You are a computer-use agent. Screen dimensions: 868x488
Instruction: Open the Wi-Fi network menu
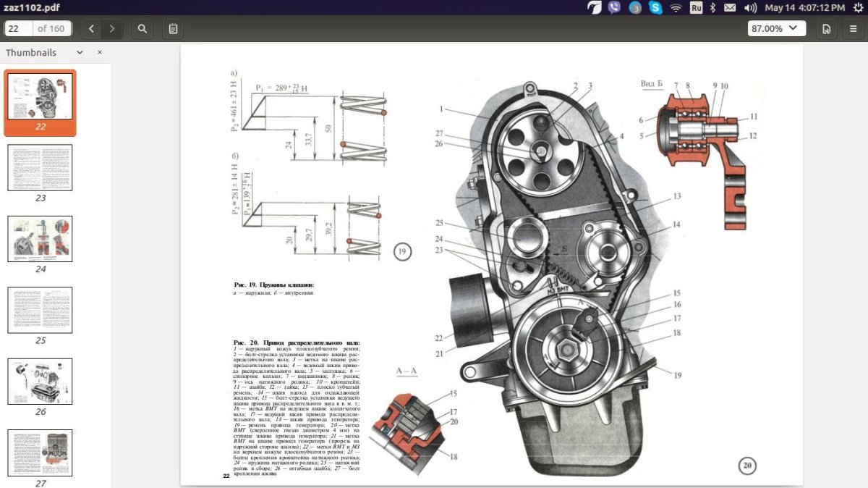pyautogui.click(x=676, y=8)
